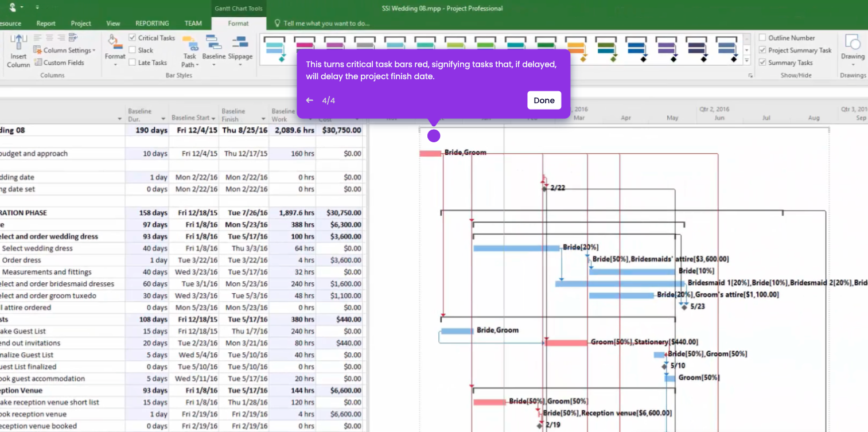Screen dimensions: 868x432
Task: Click the blue Select wedding dress Gantt bar
Action: pos(516,248)
